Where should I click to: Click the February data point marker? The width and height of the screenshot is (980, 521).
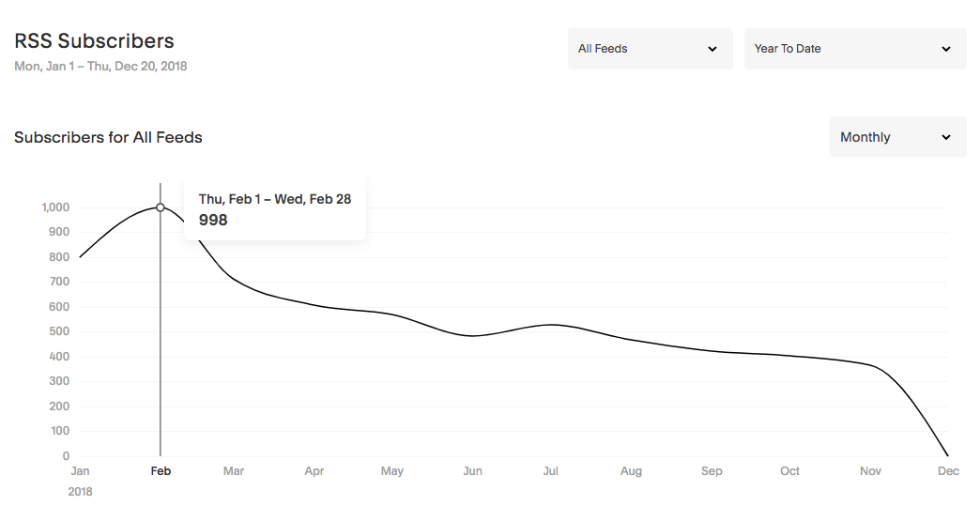pyautogui.click(x=161, y=207)
